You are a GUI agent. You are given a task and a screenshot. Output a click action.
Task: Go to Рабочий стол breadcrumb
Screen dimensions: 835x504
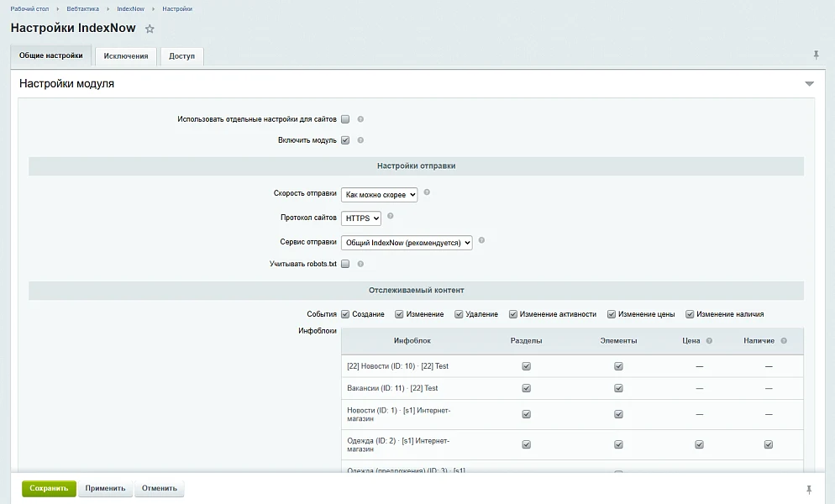pos(30,9)
